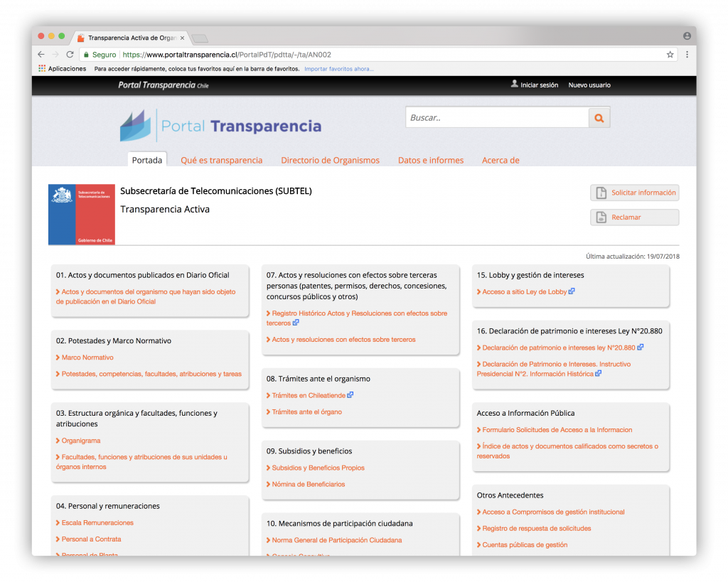The image size is (728, 582).
Task: Open Facultades, funciones y atribuciones de unidades link
Action: point(141,462)
